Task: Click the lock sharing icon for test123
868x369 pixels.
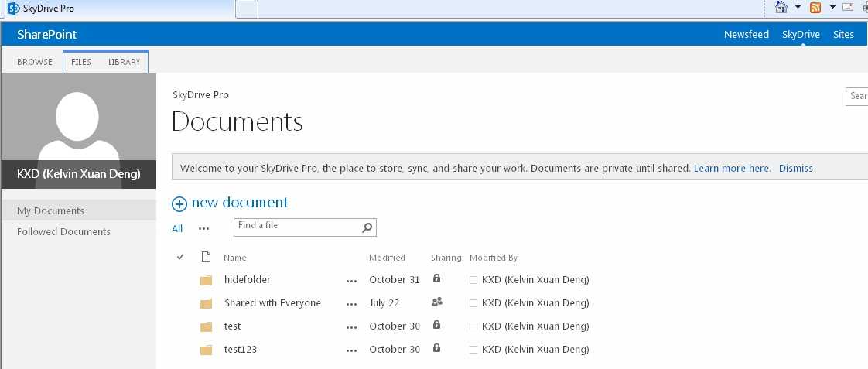Action: (x=436, y=348)
